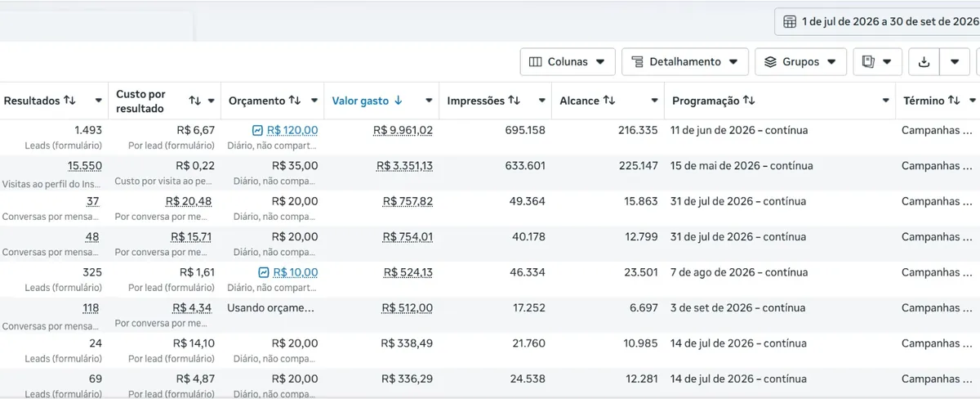Click the R$ 15,71 cost per result
The width and height of the screenshot is (980, 399).
tap(193, 236)
